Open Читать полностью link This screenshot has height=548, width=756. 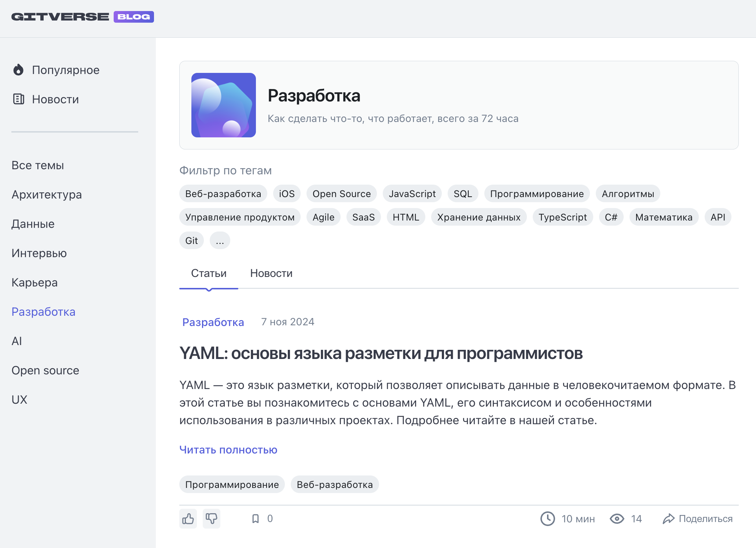[x=228, y=450]
